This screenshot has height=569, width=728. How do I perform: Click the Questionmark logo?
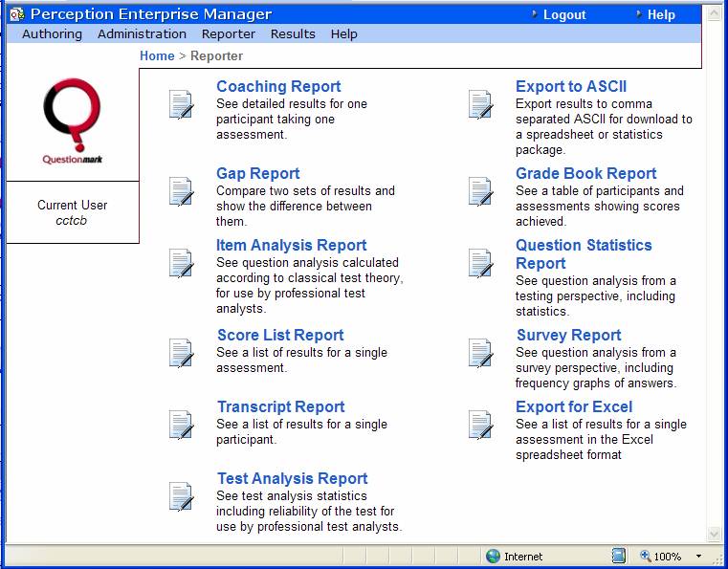coord(72,121)
